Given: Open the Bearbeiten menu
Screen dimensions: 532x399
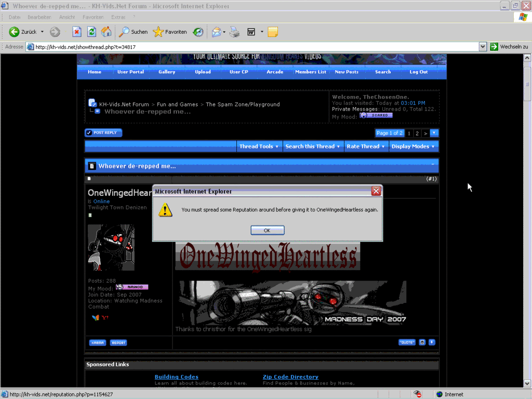Looking at the screenshot, I should tap(39, 17).
